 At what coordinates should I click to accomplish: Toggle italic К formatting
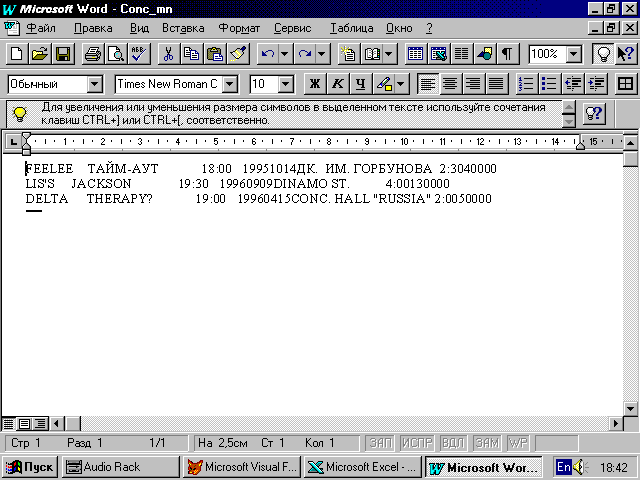[x=338, y=84]
